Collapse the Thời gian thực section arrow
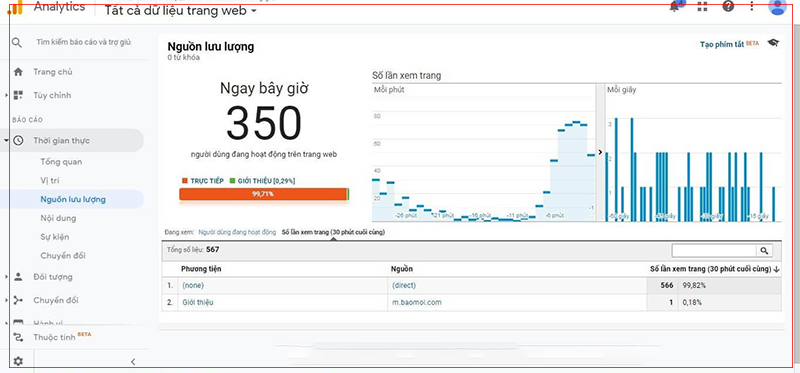 6,140
